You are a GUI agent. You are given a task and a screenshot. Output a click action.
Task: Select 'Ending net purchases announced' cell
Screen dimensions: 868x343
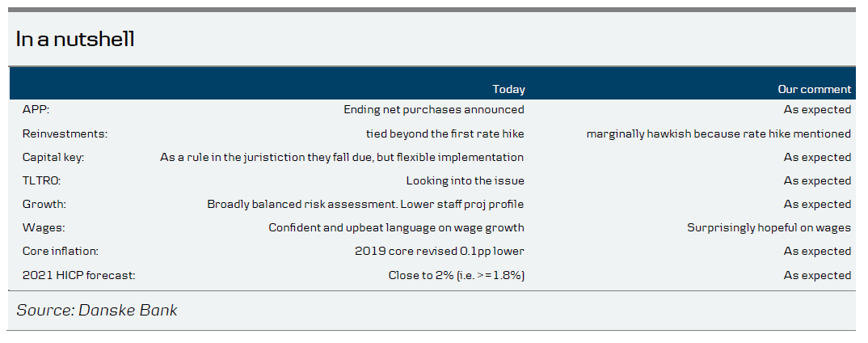click(x=433, y=110)
